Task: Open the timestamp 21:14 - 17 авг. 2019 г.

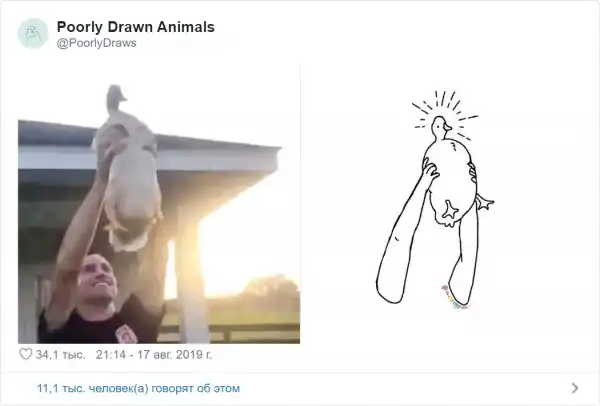Action: click(x=153, y=354)
